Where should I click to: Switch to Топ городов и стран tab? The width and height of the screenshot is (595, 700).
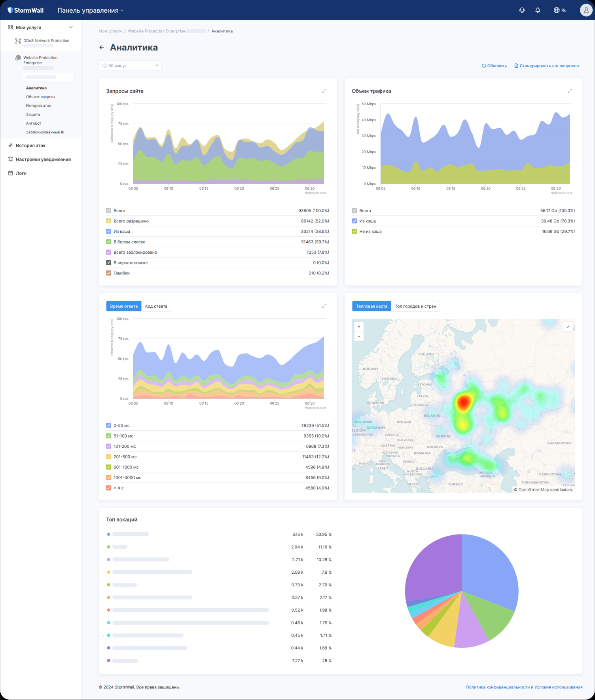point(415,306)
